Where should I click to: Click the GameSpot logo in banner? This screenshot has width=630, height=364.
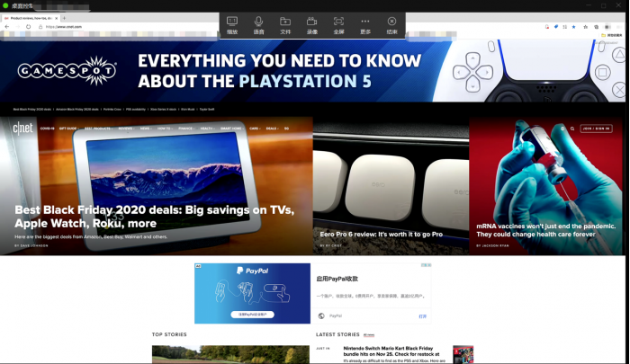(x=67, y=71)
